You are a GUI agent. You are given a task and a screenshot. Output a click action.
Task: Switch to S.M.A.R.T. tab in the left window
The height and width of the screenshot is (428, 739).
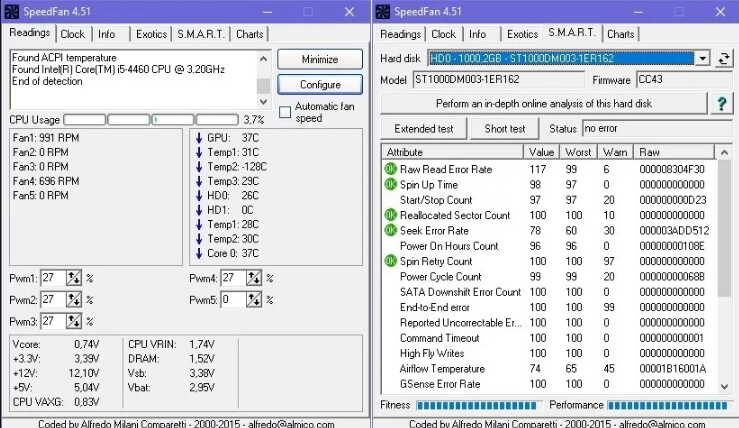click(200, 34)
